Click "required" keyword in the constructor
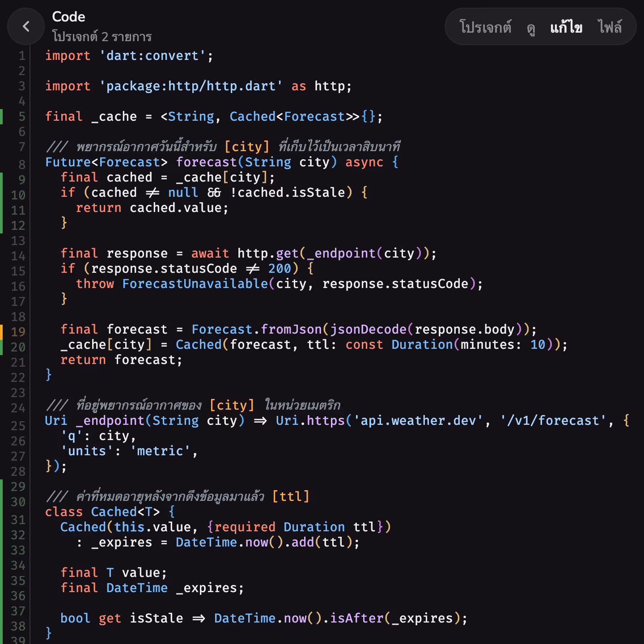Screen dimensions: 644x644 (x=245, y=527)
